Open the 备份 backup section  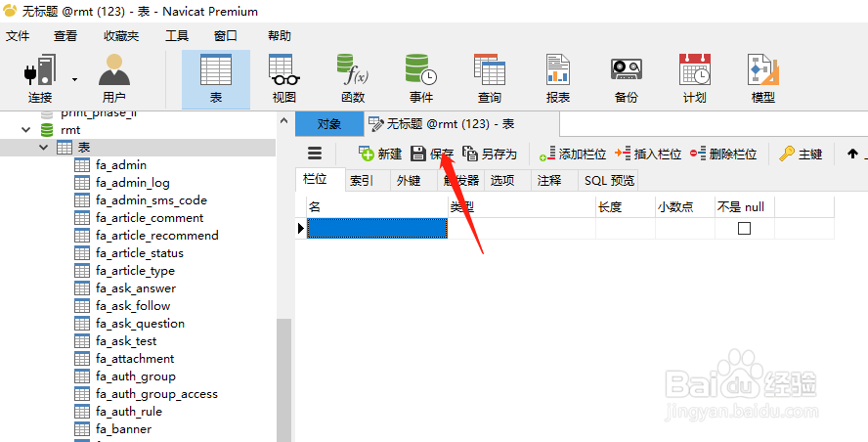(x=627, y=79)
